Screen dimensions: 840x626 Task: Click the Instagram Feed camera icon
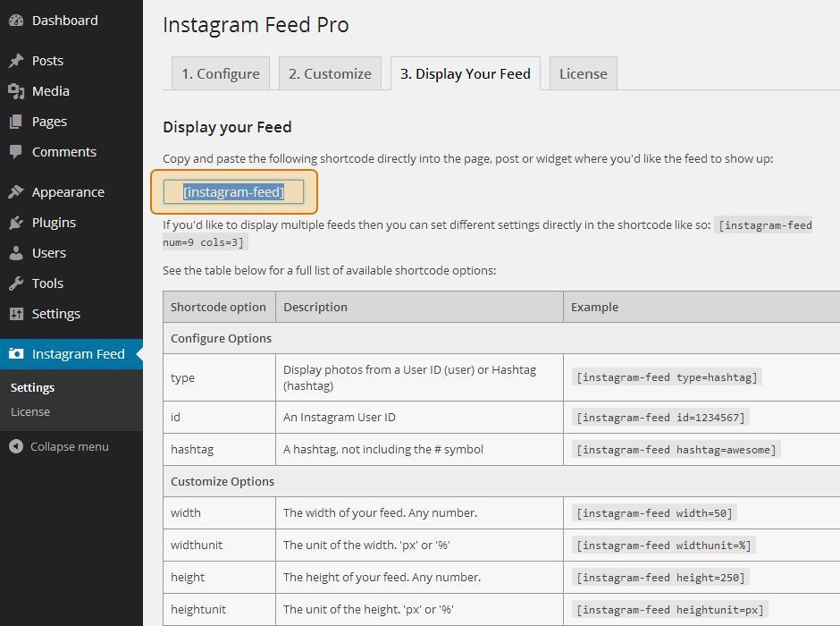tap(16, 354)
